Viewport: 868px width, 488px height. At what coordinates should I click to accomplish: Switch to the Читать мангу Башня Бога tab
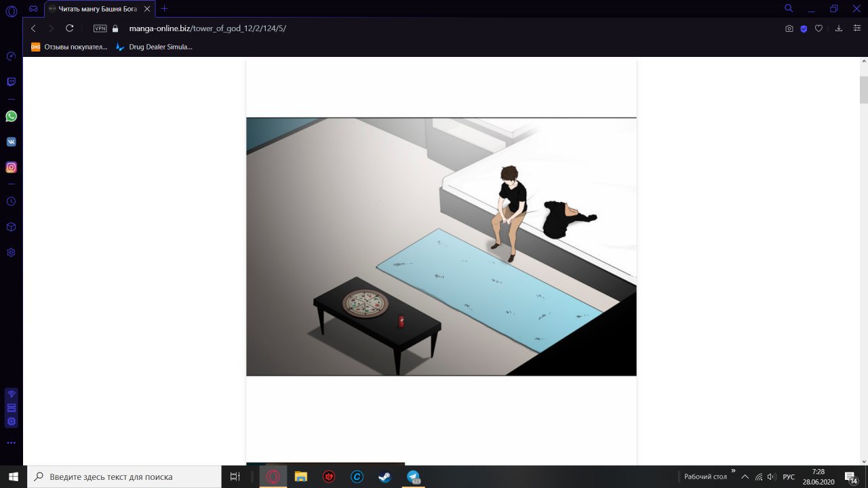tap(97, 9)
